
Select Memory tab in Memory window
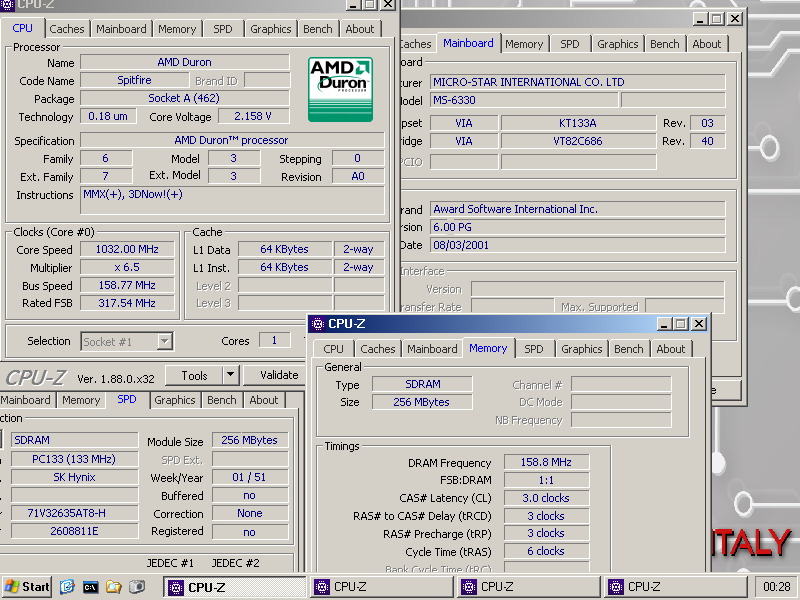(x=488, y=348)
